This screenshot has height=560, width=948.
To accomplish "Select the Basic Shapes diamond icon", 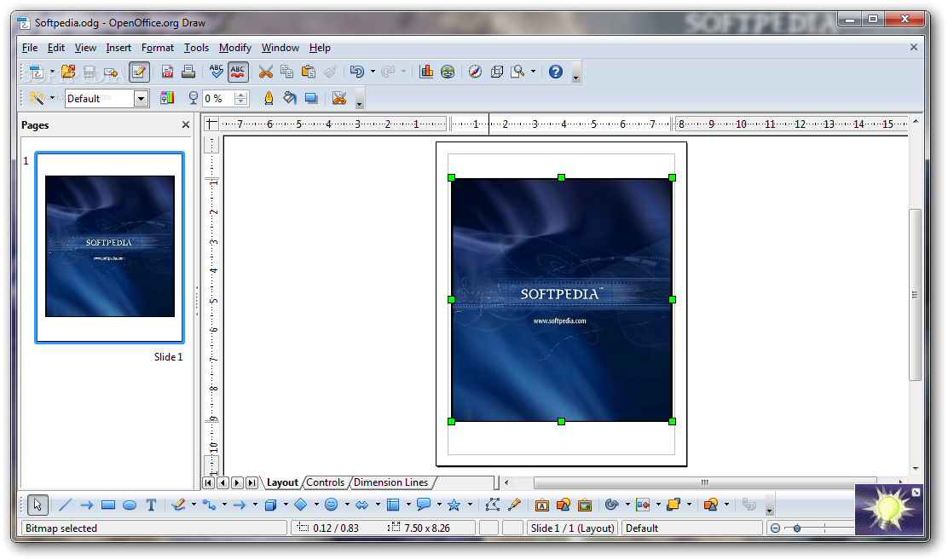I will 300,505.
